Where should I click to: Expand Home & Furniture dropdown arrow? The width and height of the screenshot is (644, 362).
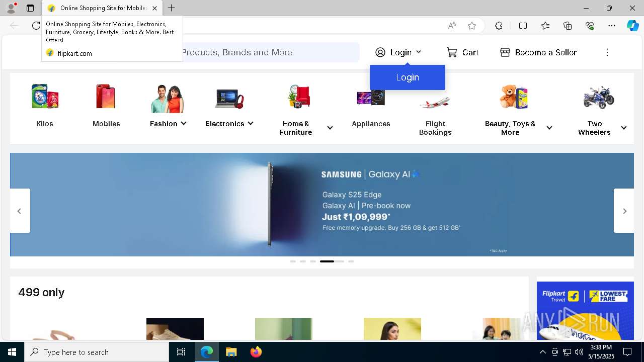click(x=330, y=128)
